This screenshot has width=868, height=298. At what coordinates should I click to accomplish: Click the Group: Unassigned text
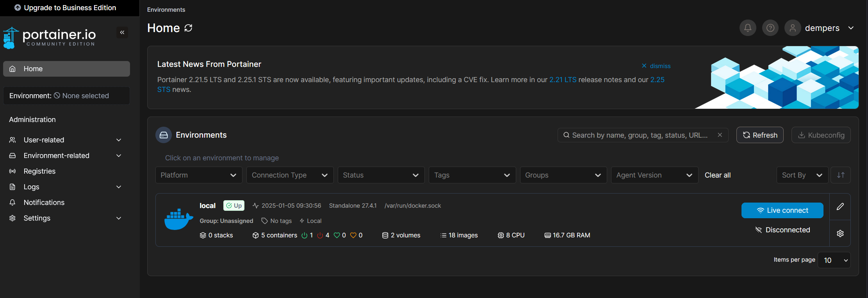[x=226, y=221]
